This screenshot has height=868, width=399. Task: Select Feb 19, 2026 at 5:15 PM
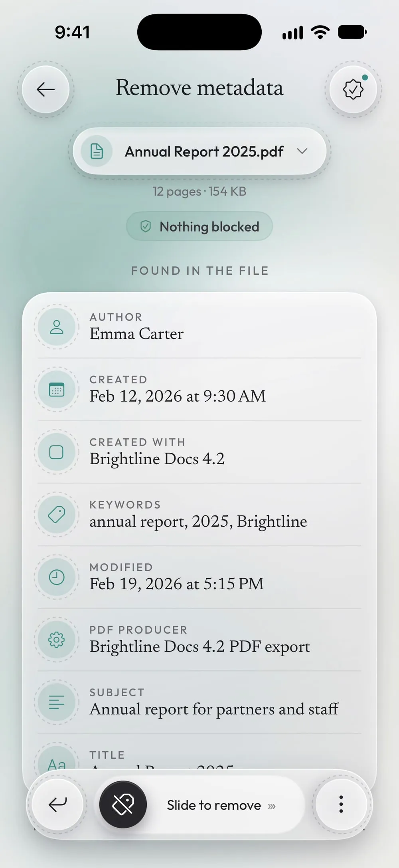[177, 584]
